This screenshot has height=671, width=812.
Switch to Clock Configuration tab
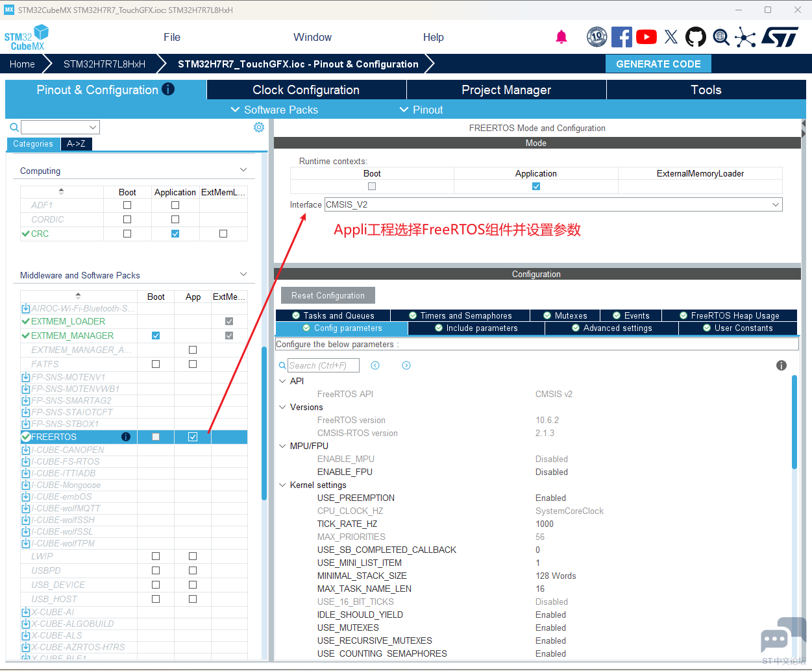tap(306, 90)
